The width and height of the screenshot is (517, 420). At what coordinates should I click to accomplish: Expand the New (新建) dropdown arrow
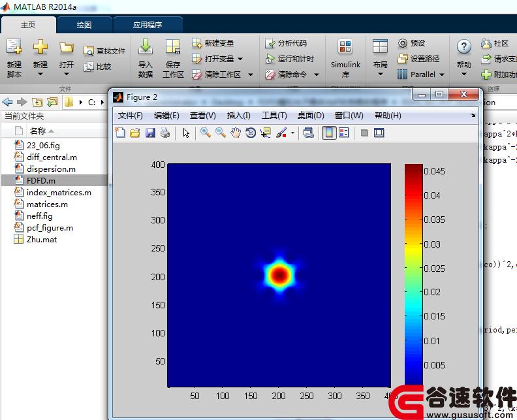point(40,74)
